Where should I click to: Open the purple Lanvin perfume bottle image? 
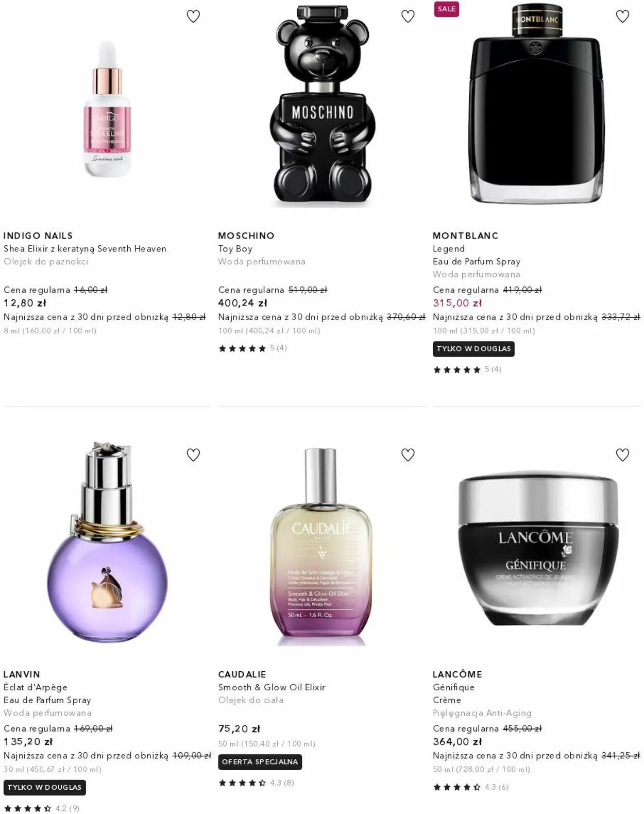(107, 542)
